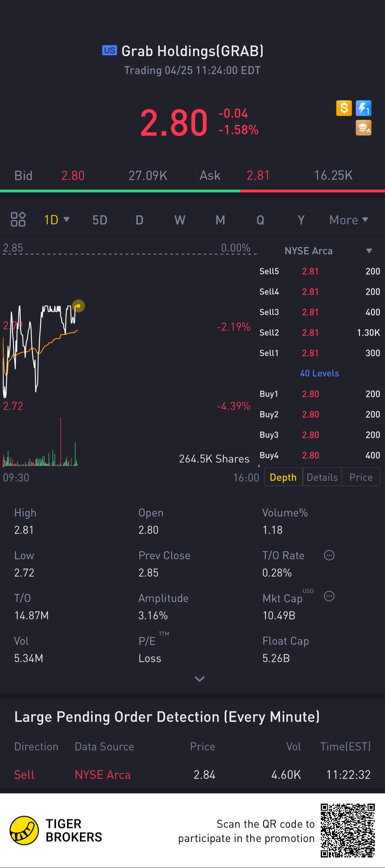Tap the US market flag badge
The height and width of the screenshot is (868, 385).
tap(110, 50)
